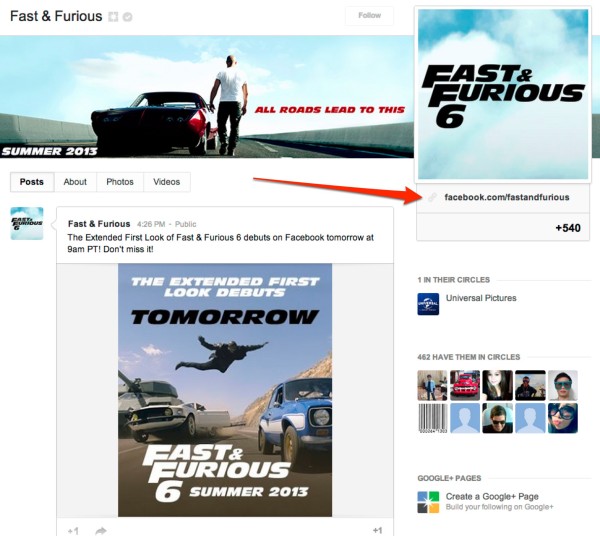
Task: Click the Fast & Furious post author name
Action: point(99,224)
